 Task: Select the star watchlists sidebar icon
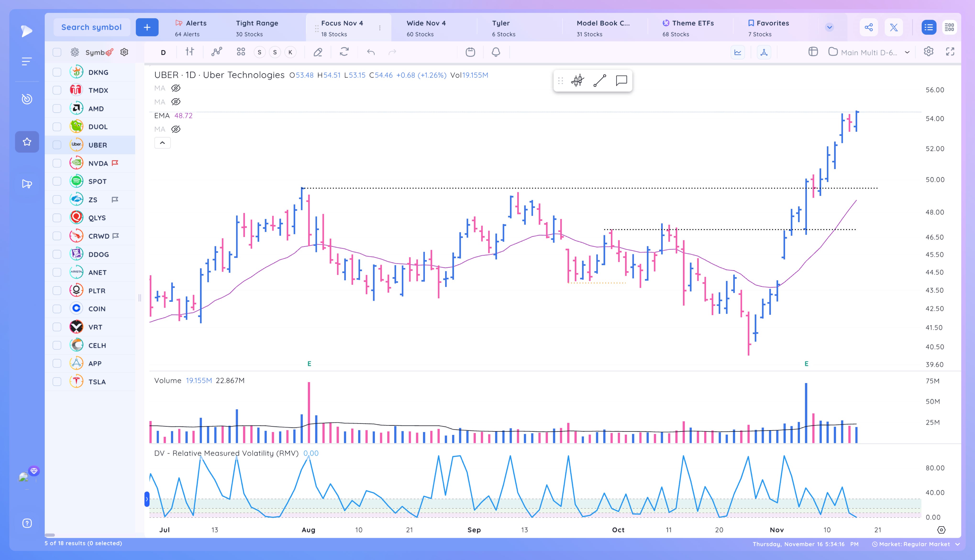27,142
